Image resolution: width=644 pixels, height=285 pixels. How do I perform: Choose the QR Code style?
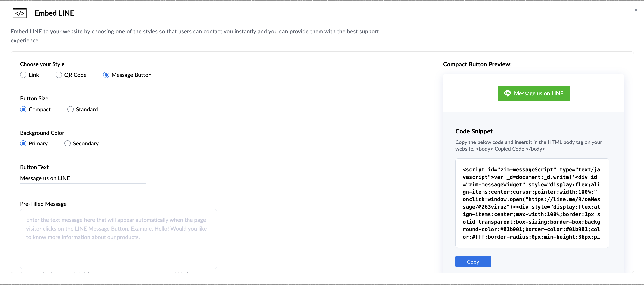[59, 75]
